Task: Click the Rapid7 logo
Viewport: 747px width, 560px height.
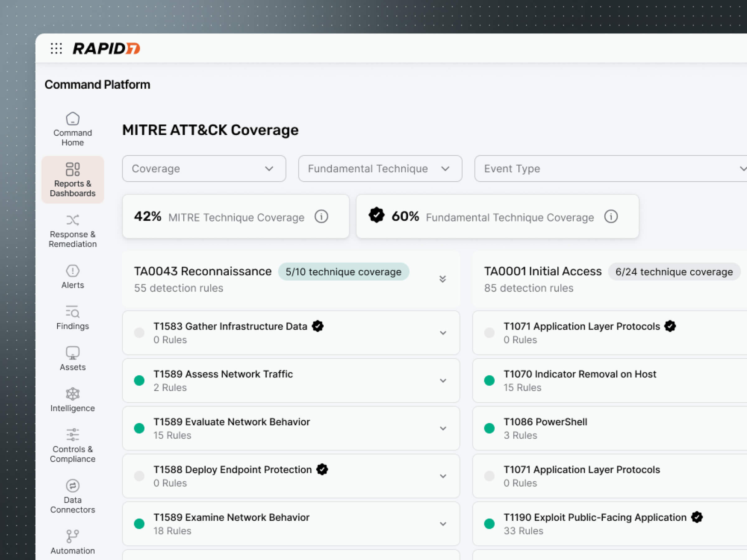Action: pos(106,48)
